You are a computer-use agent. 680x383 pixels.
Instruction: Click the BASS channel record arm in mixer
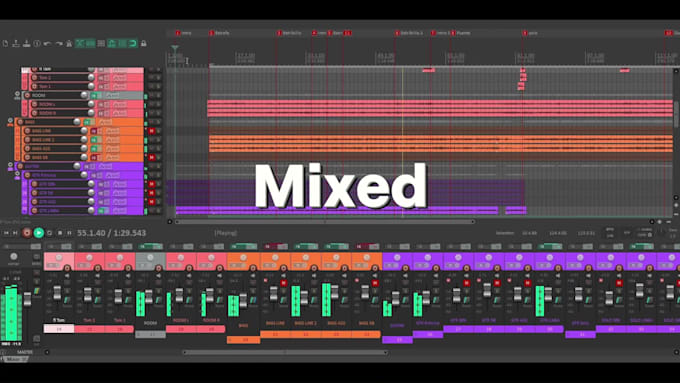click(x=253, y=268)
